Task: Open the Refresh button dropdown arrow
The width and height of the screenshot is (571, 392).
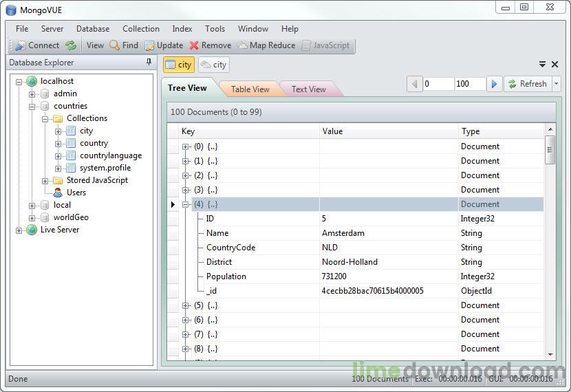Action: tap(556, 84)
